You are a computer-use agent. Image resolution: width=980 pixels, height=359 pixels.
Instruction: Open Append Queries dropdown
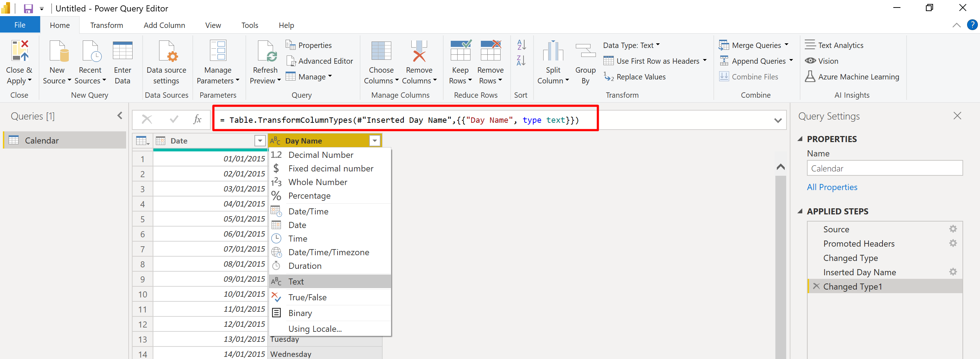point(756,61)
